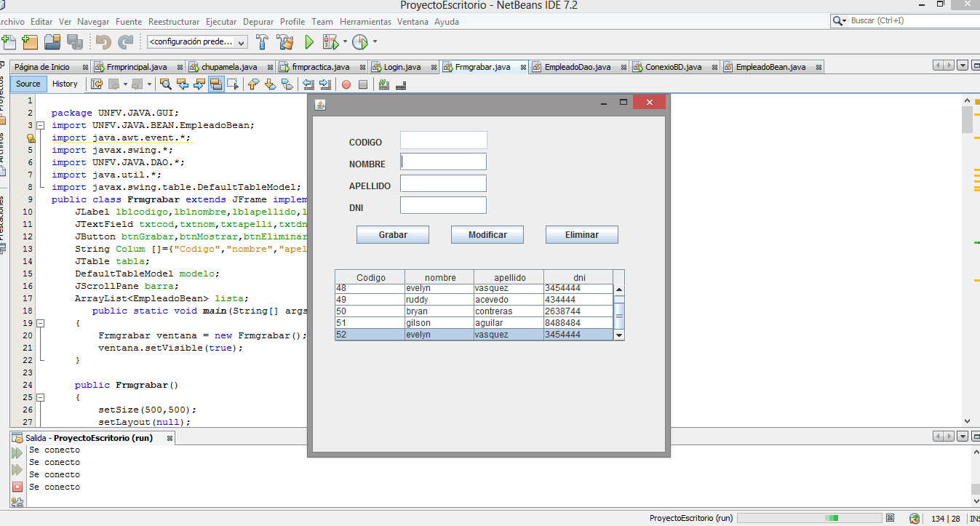Viewport: 980px width, 526px height.
Task: Stop macro recording square icon
Action: pyautogui.click(x=363, y=84)
